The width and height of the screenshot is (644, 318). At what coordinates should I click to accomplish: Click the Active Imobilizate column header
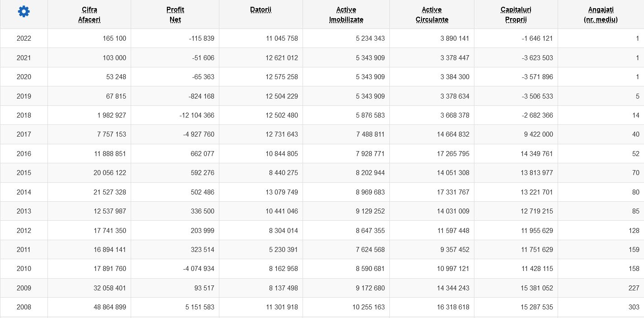point(346,14)
